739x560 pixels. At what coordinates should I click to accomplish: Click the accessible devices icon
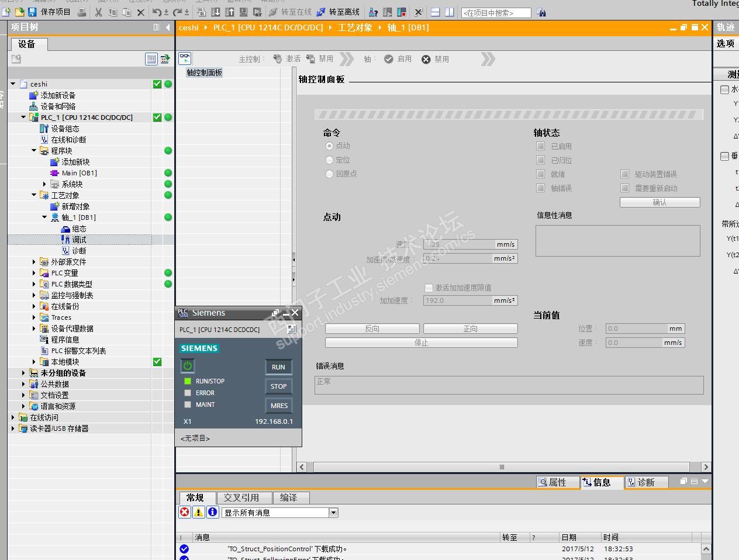[374, 12]
